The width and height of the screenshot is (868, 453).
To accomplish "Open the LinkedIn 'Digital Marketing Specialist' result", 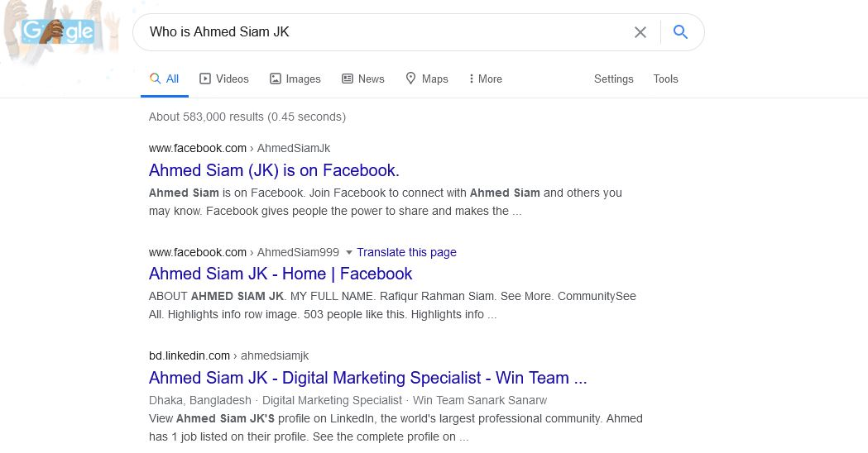I will click(x=367, y=378).
